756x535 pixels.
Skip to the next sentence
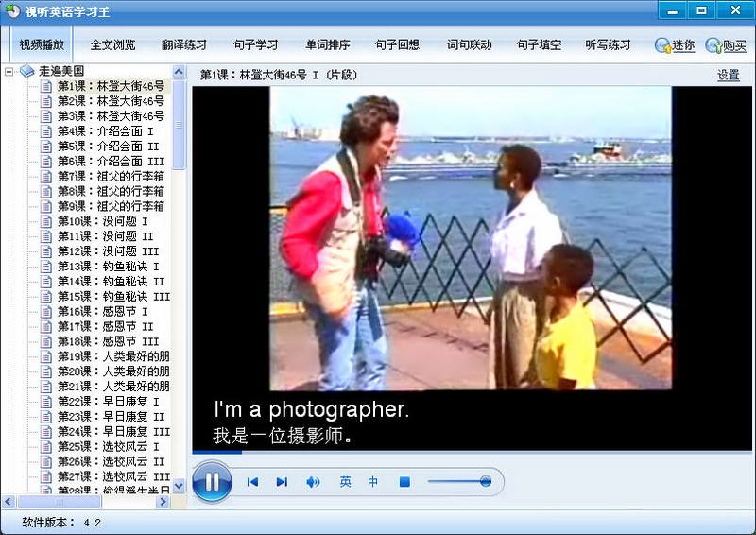pos(282,481)
